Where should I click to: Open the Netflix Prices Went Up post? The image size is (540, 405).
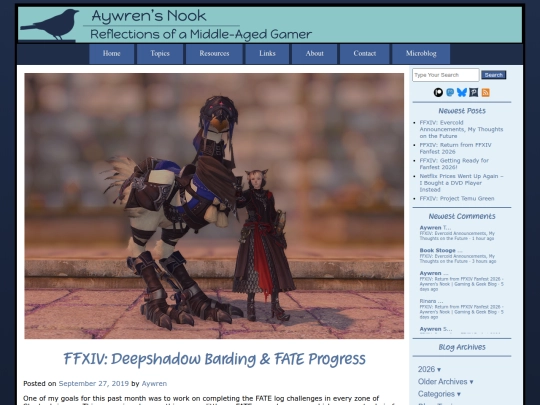pyautogui.click(x=461, y=183)
